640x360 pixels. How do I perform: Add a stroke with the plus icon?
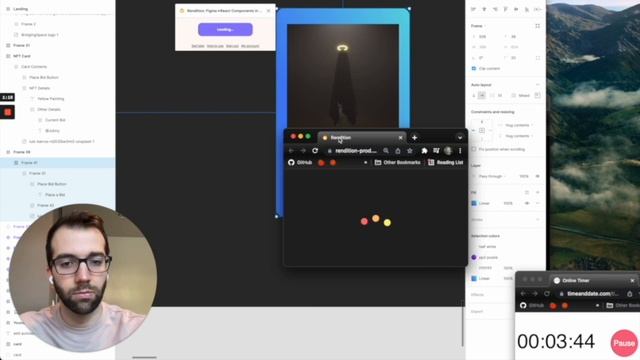537,220
